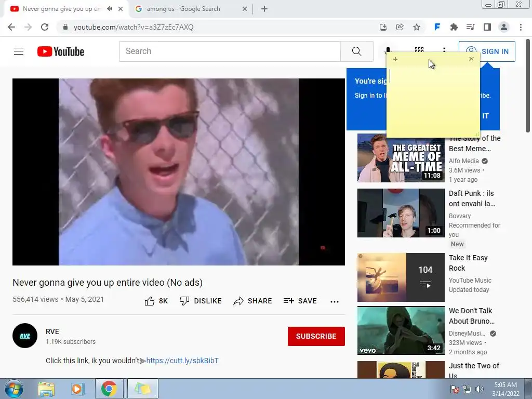532x399 pixels.
Task: Click the Alfo Media channel name
Action: 463,161
